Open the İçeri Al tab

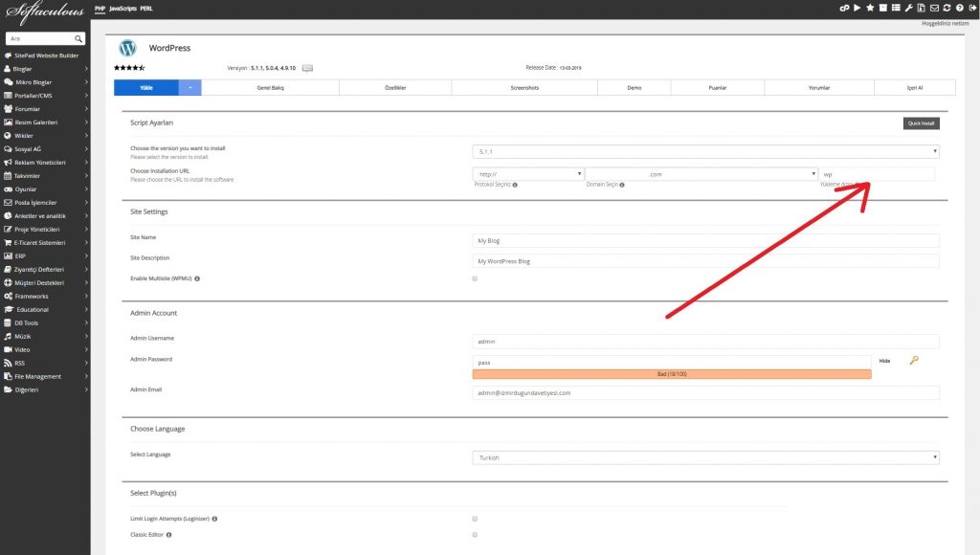914,88
